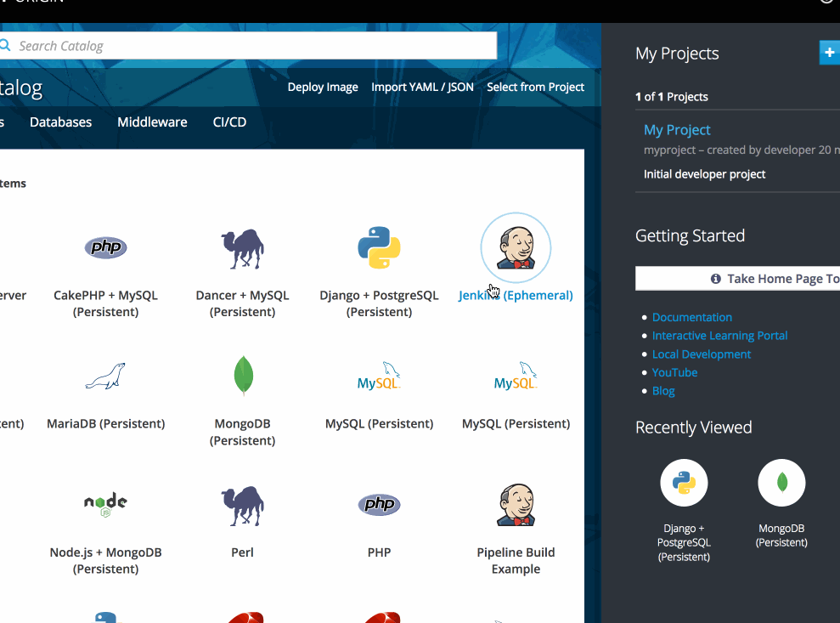
Task: Click Node.js + MongoDB (Persistent) label
Action: click(x=105, y=561)
